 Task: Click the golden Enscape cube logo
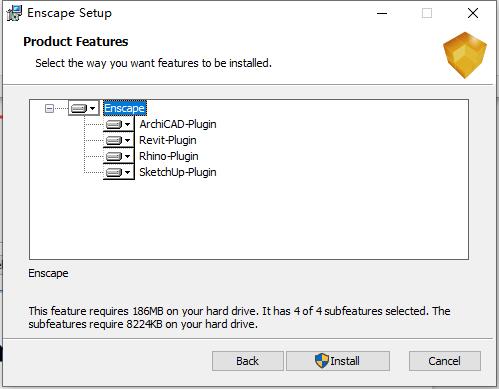pos(465,55)
